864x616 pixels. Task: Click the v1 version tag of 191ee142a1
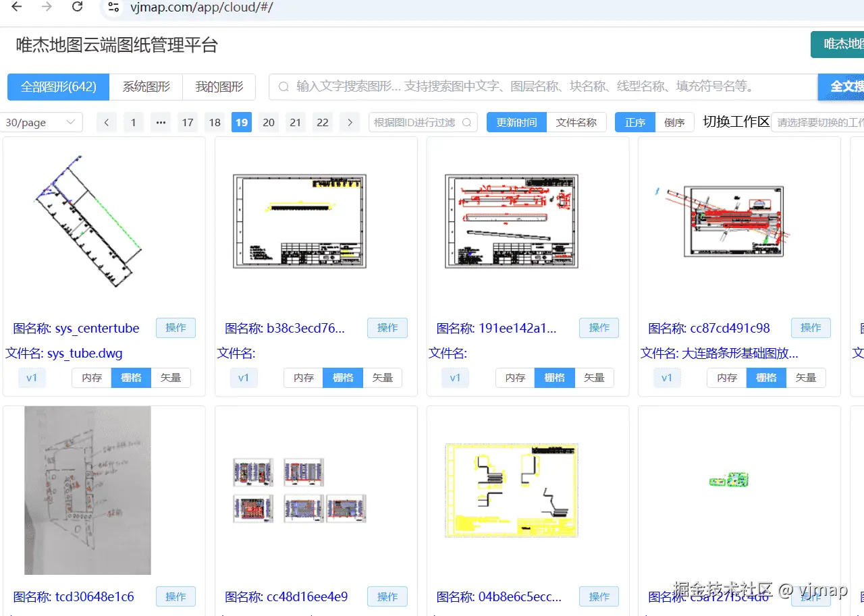point(456,378)
